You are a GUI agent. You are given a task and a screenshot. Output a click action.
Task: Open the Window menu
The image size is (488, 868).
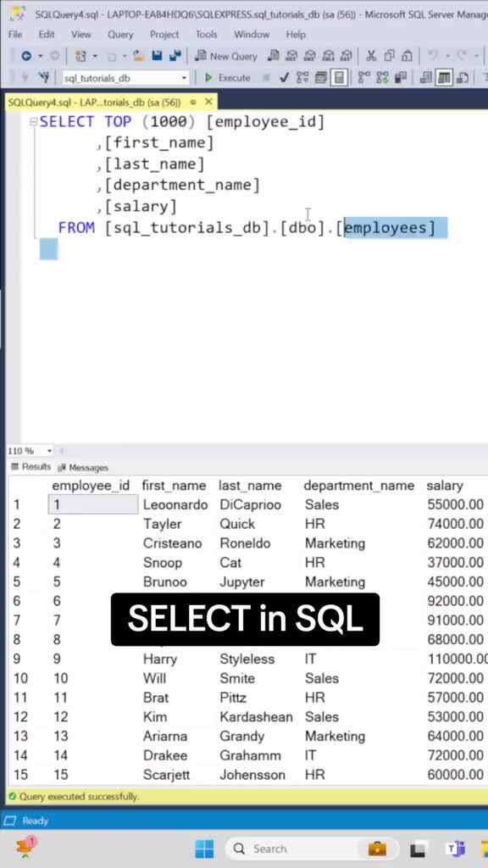tap(252, 34)
